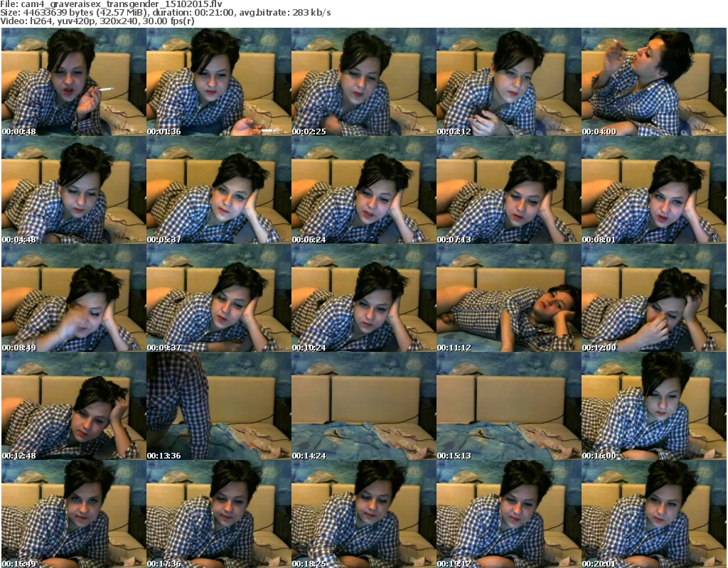Select the frame stamped 00:02:25
728x568 pixels.
(x=363, y=82)
